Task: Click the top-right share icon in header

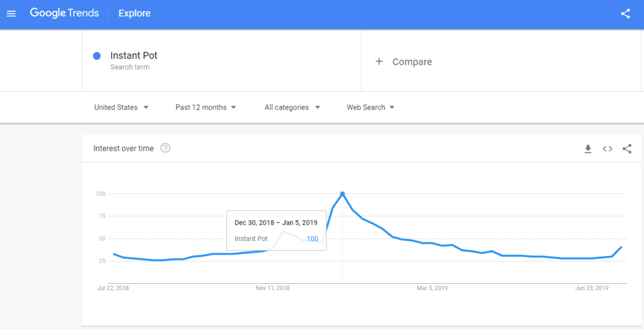Action: tap(625, 14)
